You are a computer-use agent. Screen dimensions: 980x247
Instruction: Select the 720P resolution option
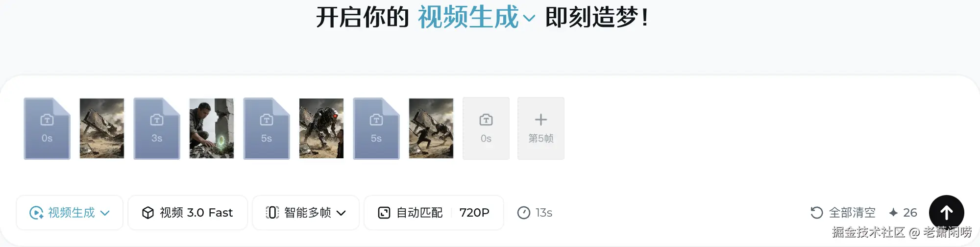point(474,212)
